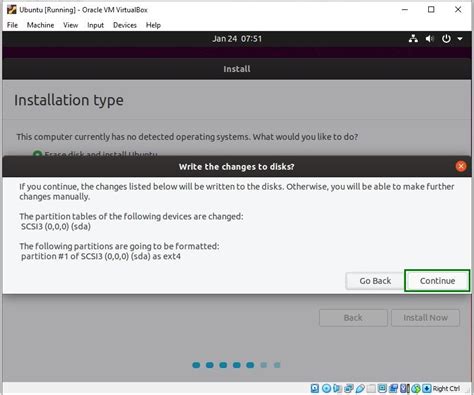Click the 'Install' window title
The width and height of the screenshot is (474, 395).
tap(237, 69)
